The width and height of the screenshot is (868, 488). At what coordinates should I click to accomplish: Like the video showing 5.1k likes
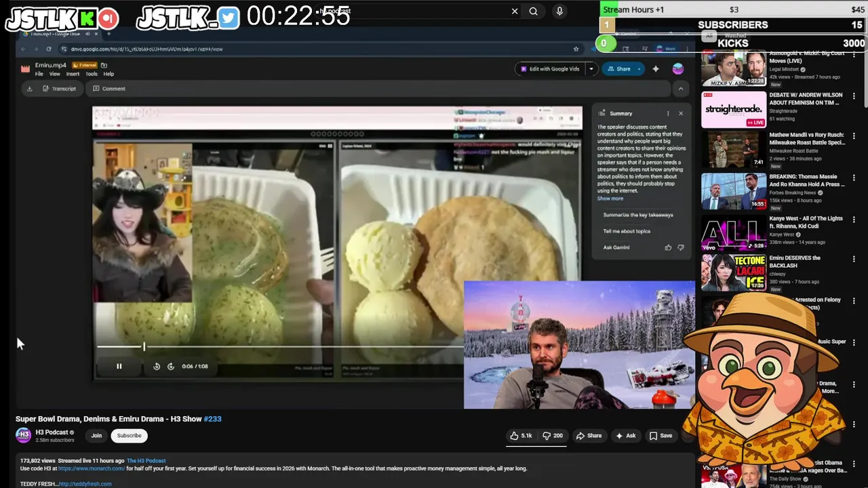[x=521, y=436]
